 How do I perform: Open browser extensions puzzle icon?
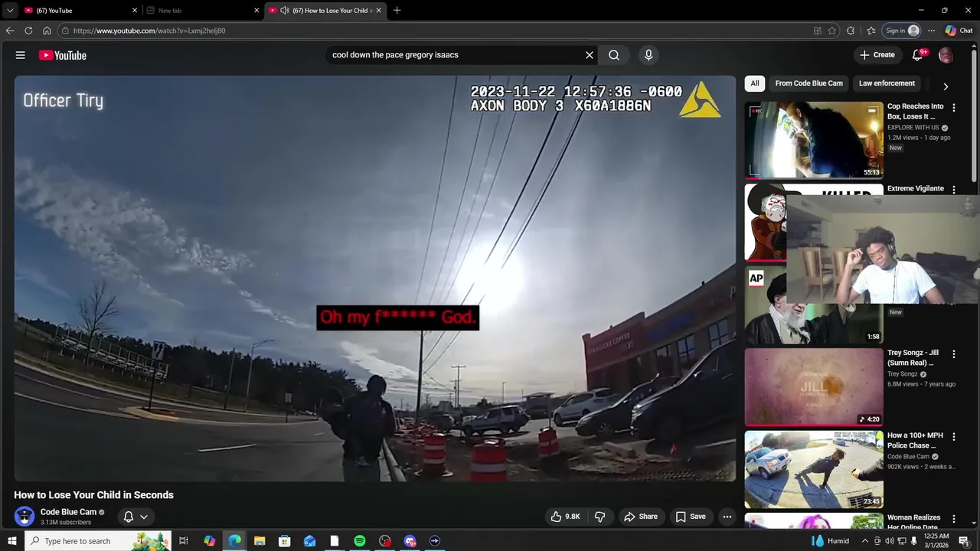tap(851, 31)
